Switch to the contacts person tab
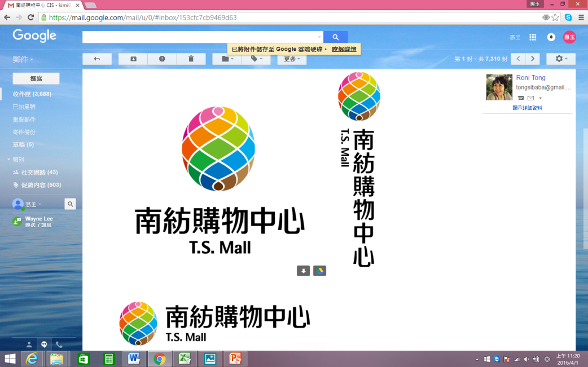This screenshot has width=588, height=367. pyautogui.click(x=29, y=344)
